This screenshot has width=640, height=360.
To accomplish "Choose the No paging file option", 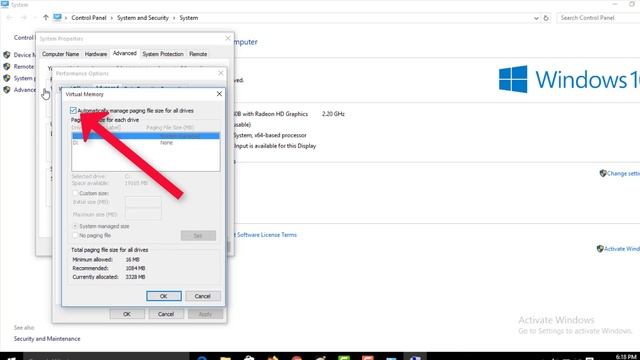I will (x=75, y=236).
